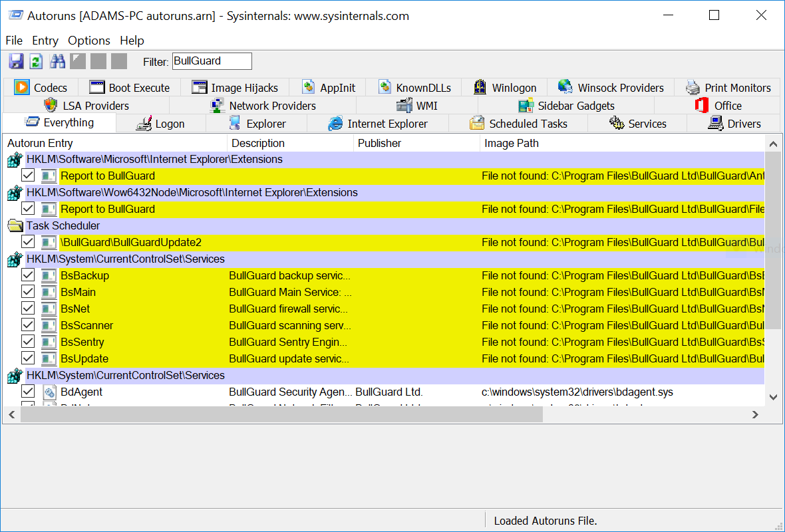
Task: Open the File menu
Action: tap(14, 41)
